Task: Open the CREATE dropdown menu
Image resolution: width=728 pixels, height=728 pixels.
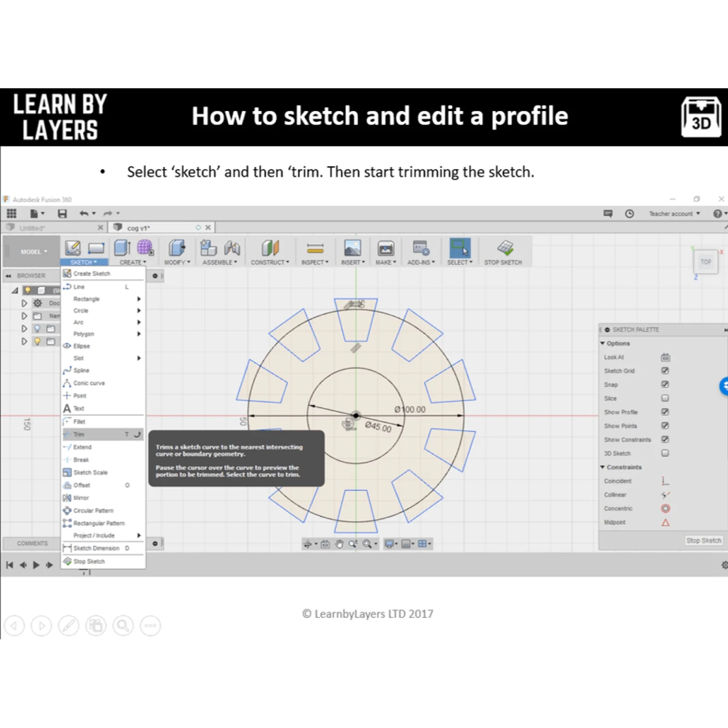Action: [x=133, y=263]
